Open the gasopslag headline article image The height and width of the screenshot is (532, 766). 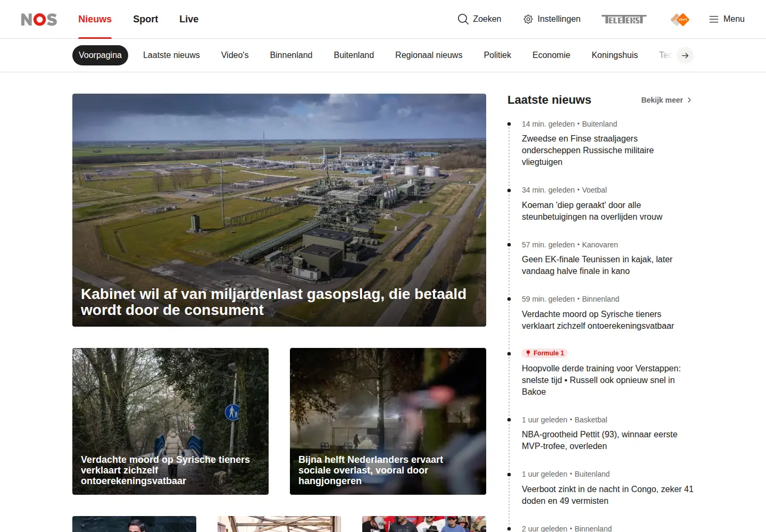(279, 210)
